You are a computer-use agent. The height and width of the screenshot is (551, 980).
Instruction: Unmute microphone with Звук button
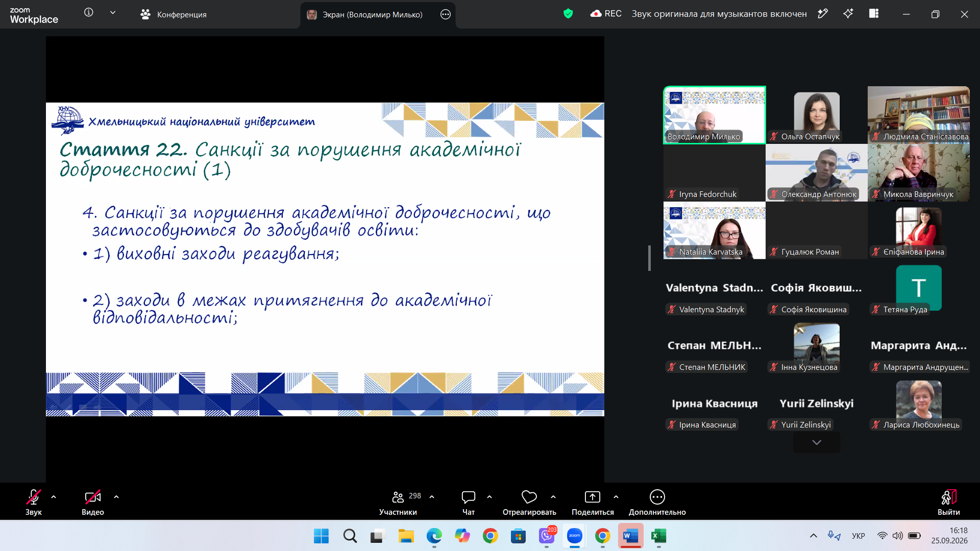tap(34, 503)
